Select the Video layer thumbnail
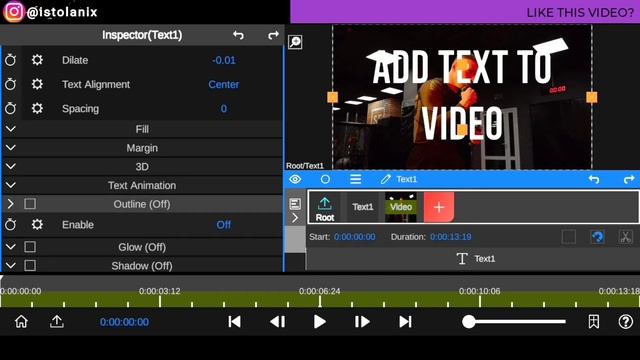Viewport: 640px width, 360px height. pyautogui.click(x=401, y=207)
